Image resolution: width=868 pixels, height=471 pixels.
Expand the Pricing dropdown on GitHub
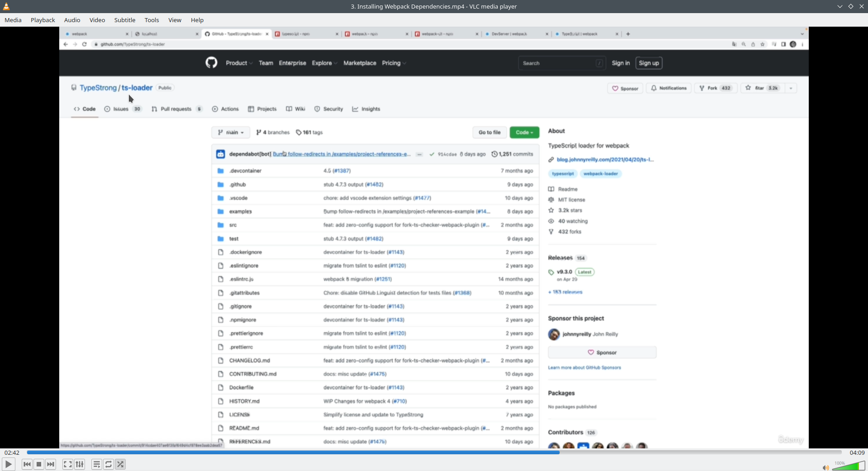[x=394, y=63]
